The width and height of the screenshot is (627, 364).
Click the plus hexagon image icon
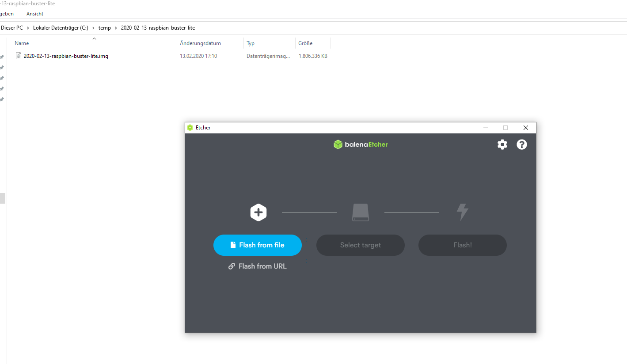click(x=258, y=212)
